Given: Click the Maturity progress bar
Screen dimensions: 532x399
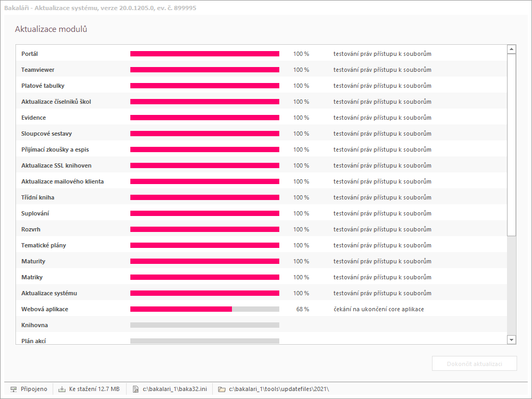Looking at the screenshot, I should 204,261.
